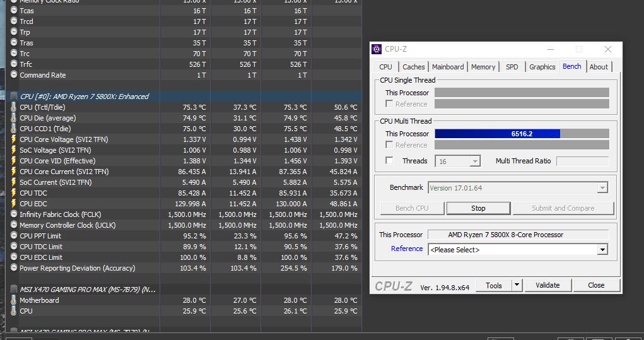Click clock icon beside Memory Controller Clock
The height and width of the screenshot is (340, 644).
click(x=13, y=225)
